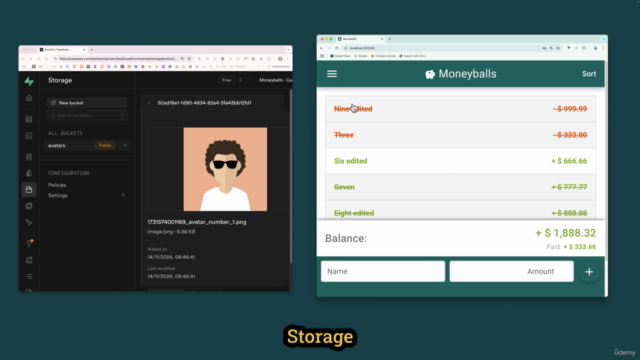Image resolution: width=640 pixels, height=360 pixels.
Task: Open Realtime icon in Supabase sidebar
Action: 29,222
